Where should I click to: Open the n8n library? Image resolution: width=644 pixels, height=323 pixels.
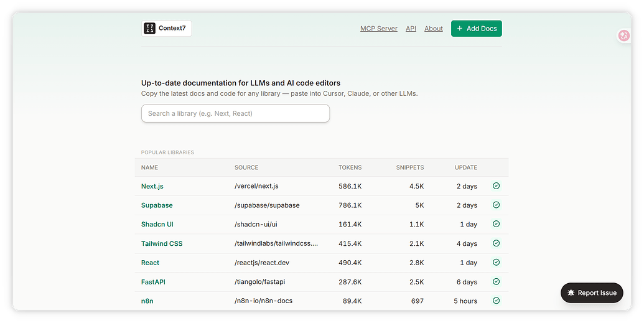(x=147, y=301)
